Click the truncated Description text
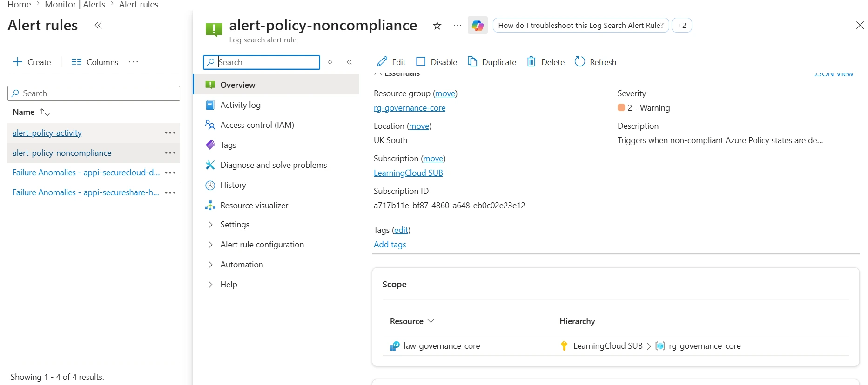The height and width of the screenshot is (385, 868). point(720,140)
